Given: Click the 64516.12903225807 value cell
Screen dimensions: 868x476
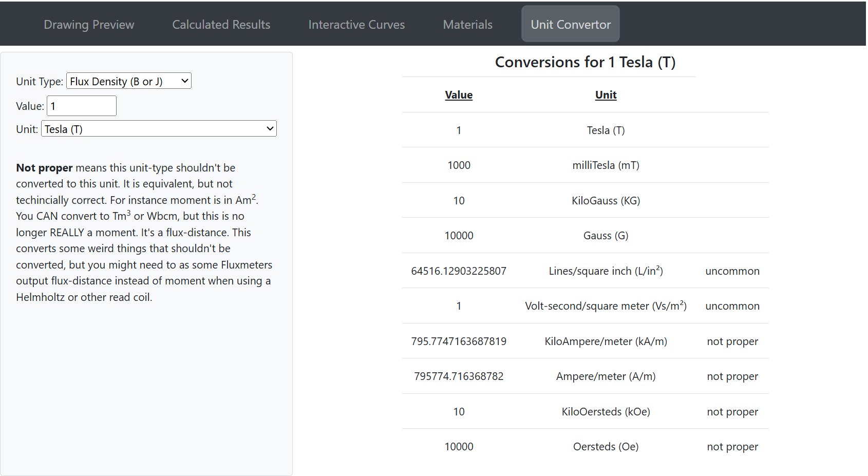Looking at the screenshot, I should pyautogui.click(x=459, y=271).
